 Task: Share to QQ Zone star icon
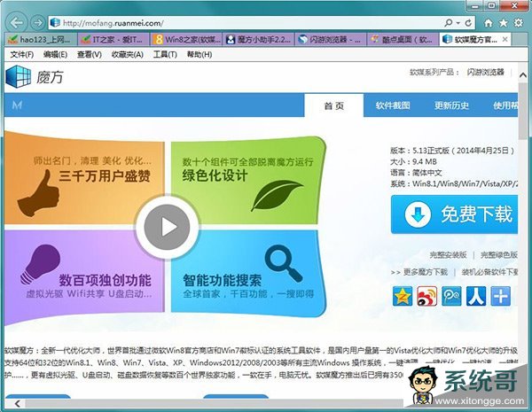coord(403,296)
